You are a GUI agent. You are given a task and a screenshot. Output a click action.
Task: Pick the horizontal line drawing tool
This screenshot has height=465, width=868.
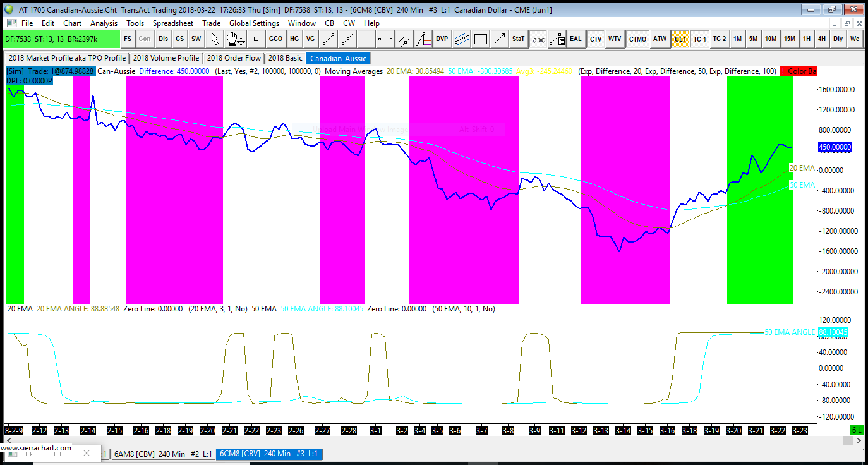[x=366, y=39]
